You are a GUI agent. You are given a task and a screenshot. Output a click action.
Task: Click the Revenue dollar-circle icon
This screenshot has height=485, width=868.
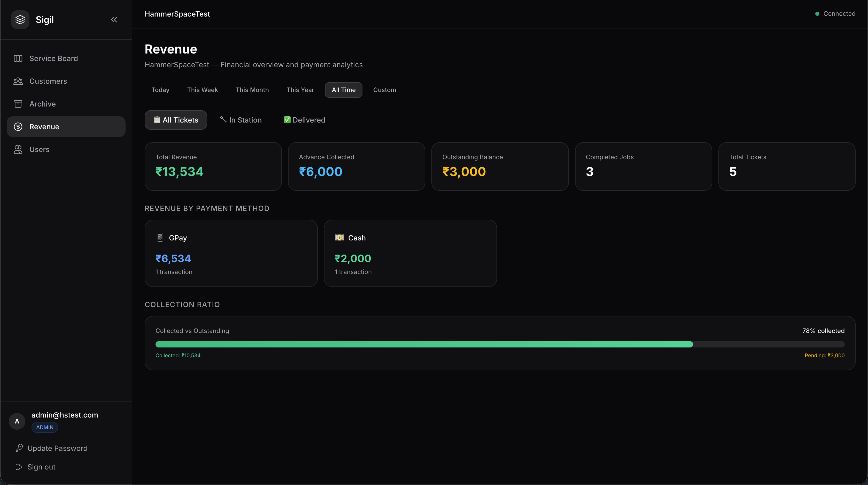(18, 126)
